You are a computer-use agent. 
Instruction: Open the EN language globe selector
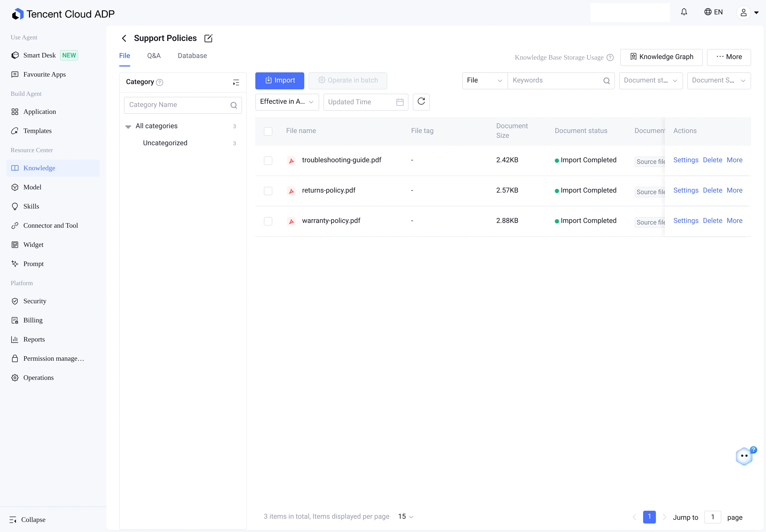click(x=713, y=12)
